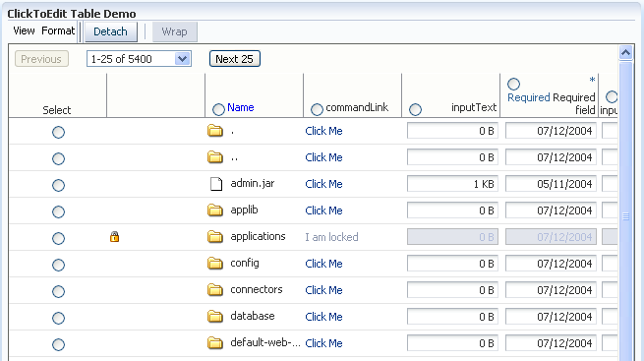Viewport: 644px width, 361px height.
Task: Select the radio button in the Name header
Action: [x=218, y=109]
